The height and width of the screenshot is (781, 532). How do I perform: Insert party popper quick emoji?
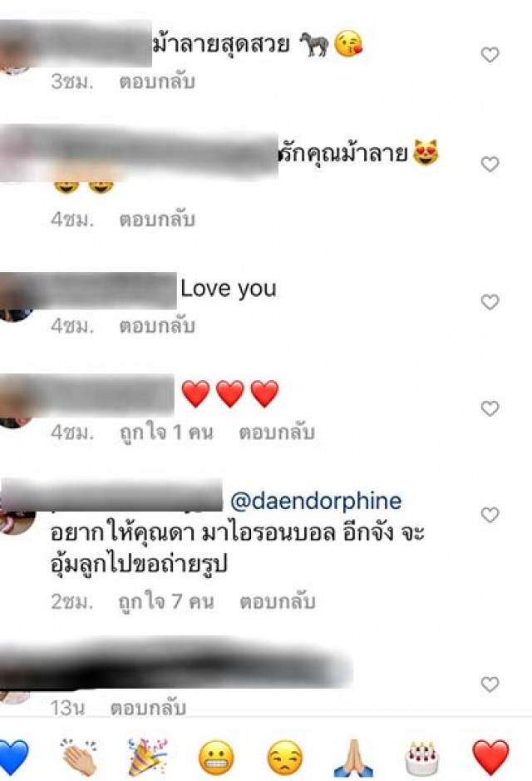point(147,758)
